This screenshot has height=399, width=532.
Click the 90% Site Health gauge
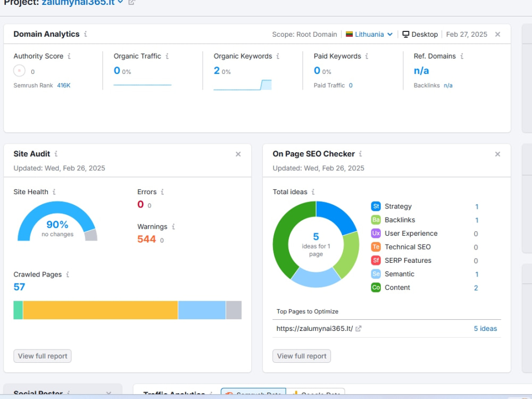pyautogui.click(x=57, y=221)
